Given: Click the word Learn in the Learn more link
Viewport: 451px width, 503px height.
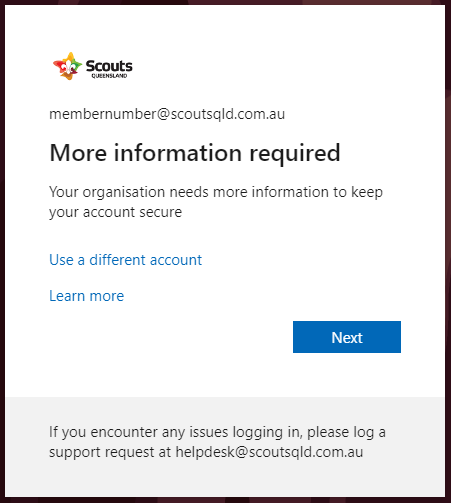Looking at the screenshot, I should click(x=67, y=296).
